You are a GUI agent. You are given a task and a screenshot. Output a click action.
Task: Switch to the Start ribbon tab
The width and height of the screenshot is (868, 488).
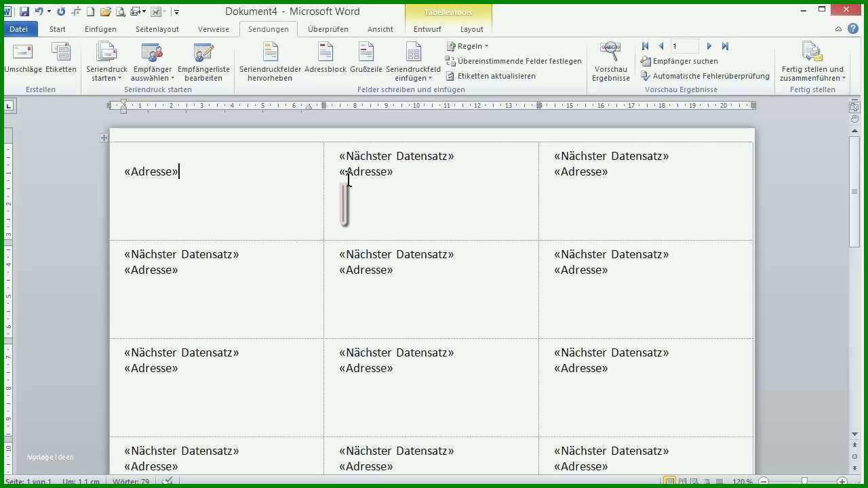pyautogui.click(x=58, y=29)
